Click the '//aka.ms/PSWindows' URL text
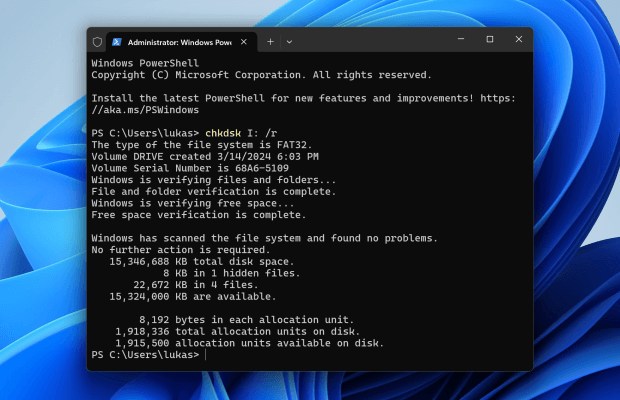The height and width of the screenshot is (400, 620). pos(145,110)
